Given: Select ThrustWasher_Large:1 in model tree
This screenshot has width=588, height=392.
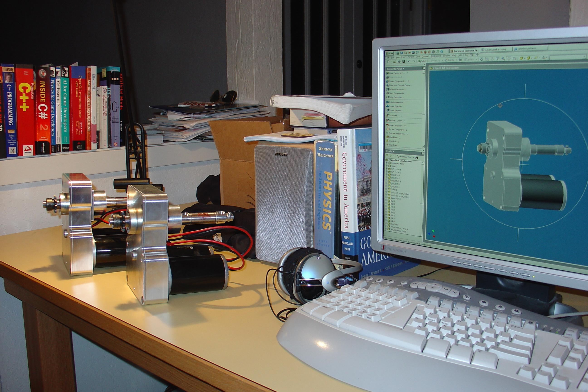Looking at the screenshot, I should point(397,228).
